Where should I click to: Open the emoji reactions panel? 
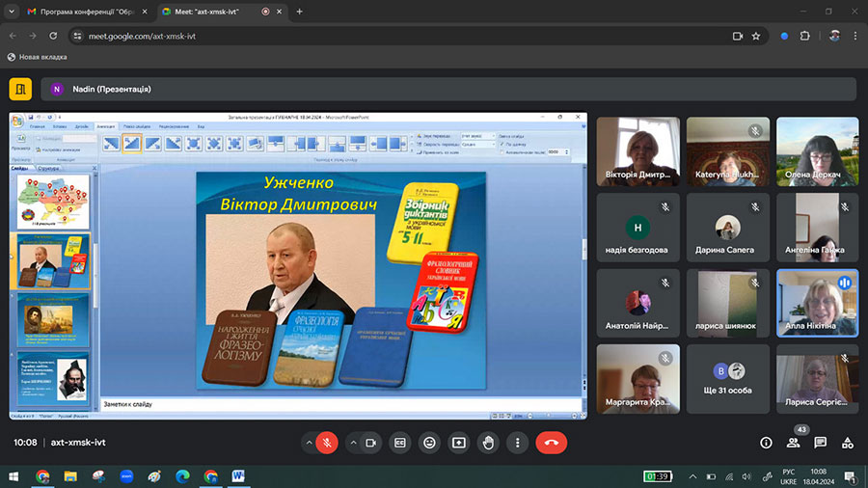coord(429,443)
